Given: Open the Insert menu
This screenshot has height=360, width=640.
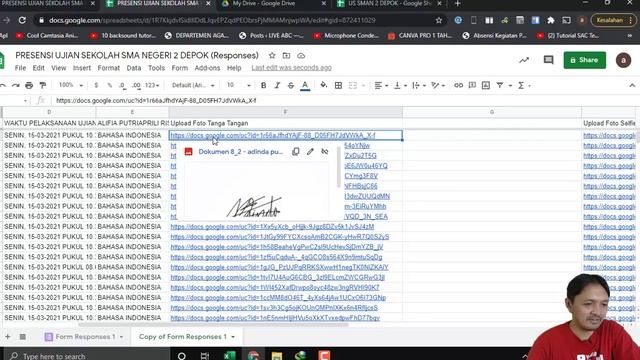Looking at the screenshot, I should coord(82,68).
